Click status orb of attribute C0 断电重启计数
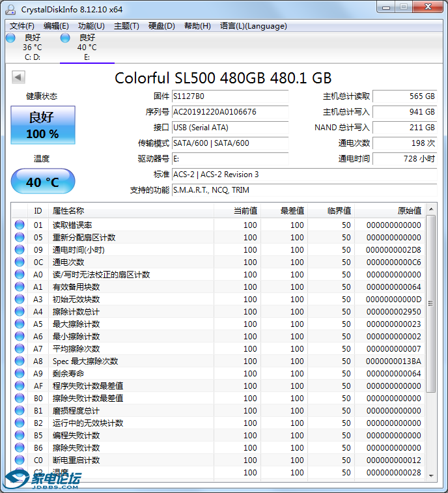 [x=20, y=460]
